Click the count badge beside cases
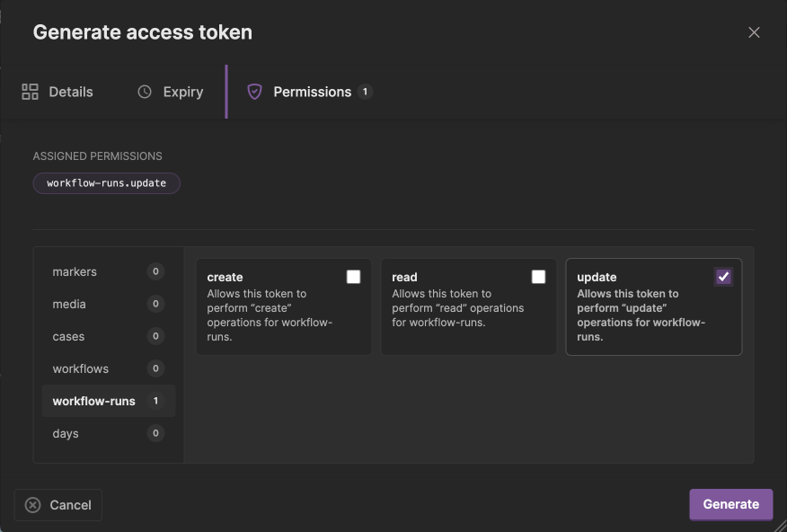The height and width of the screenshot is (532, 787). pos(155,336)
